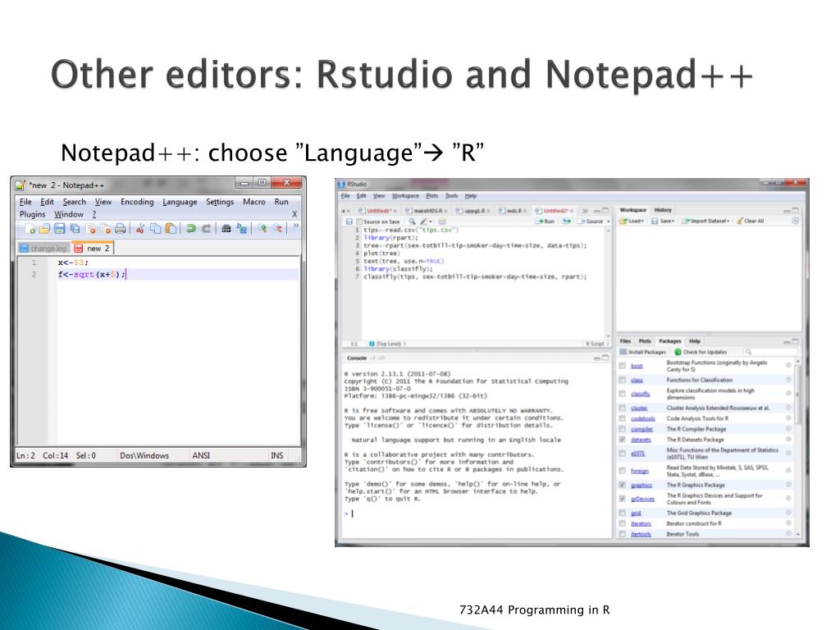
Task: Click Close All icon in Notepad++ toolbar
Action: pos(106,230)
